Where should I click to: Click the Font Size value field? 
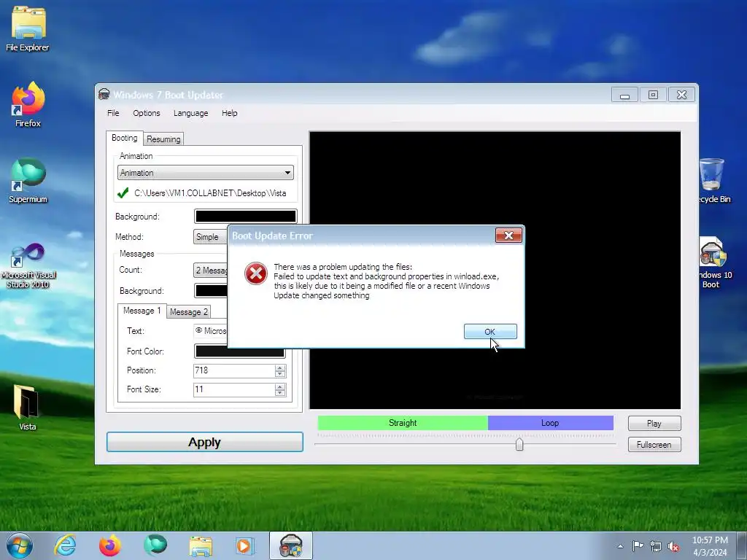pyautogui.click(x=234, y=389)
